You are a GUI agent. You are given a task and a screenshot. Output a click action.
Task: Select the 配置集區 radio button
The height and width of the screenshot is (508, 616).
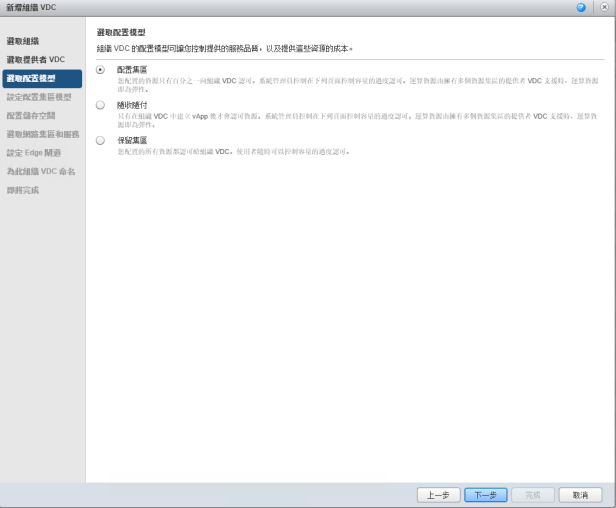pos(100,69)
